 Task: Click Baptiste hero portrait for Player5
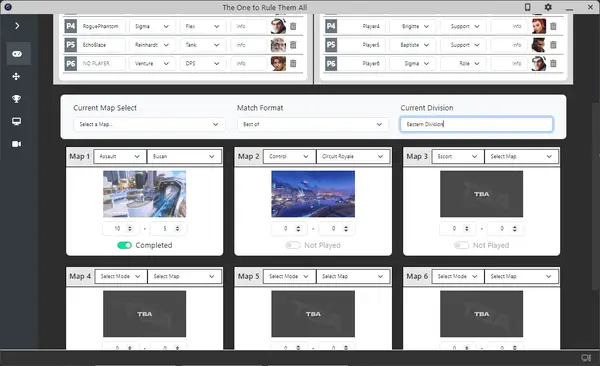539,45
